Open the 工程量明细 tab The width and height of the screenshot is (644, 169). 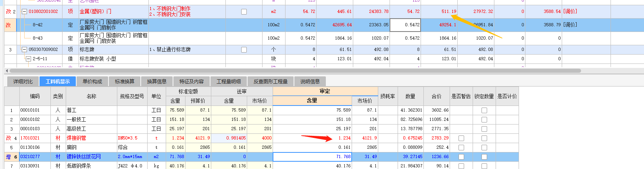tap(229, 82)
